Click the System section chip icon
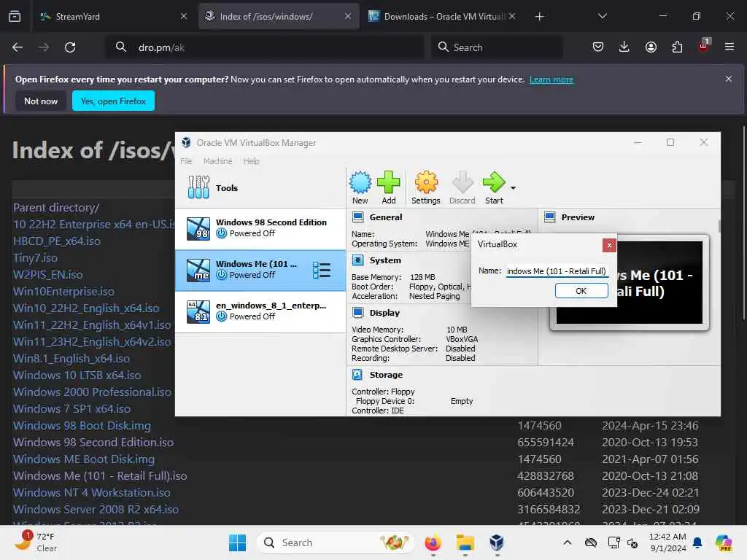Screen dimensions: 747x560 pos(357,260)
